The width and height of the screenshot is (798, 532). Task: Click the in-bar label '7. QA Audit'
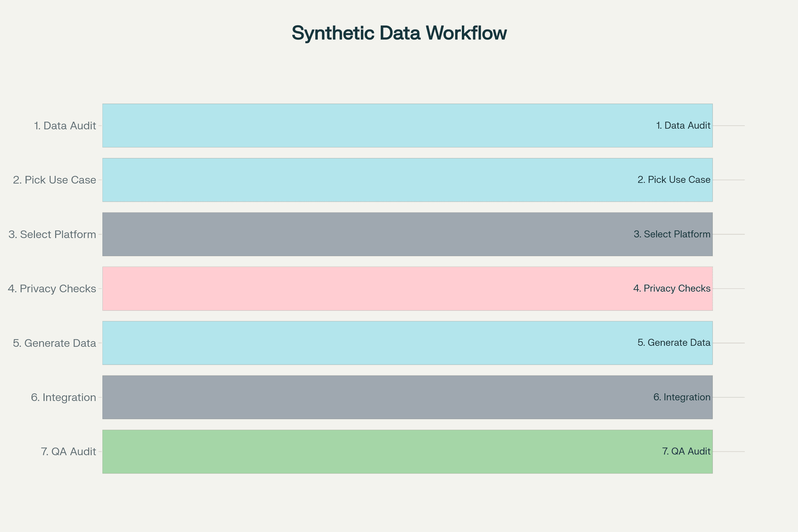point(686,451)
